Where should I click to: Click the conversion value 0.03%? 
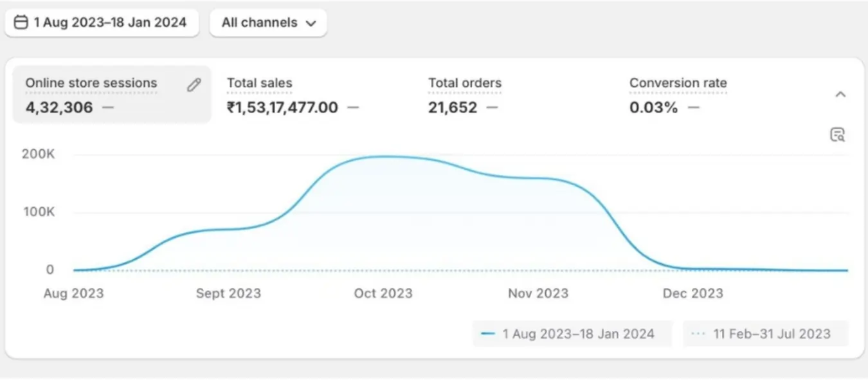tap(654, 107)
